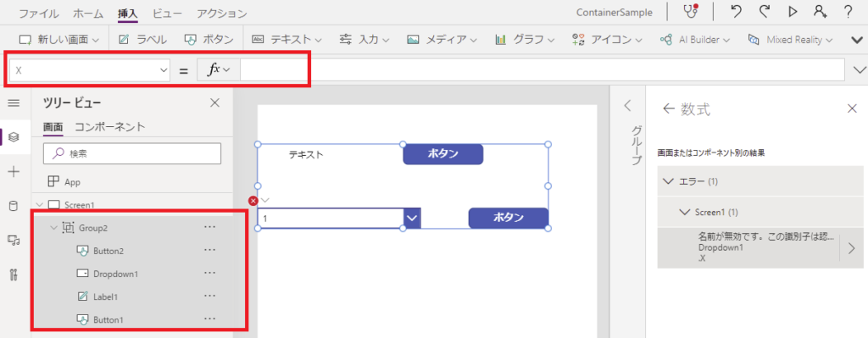Collapse the right pane chevron

tap(628, 106)
